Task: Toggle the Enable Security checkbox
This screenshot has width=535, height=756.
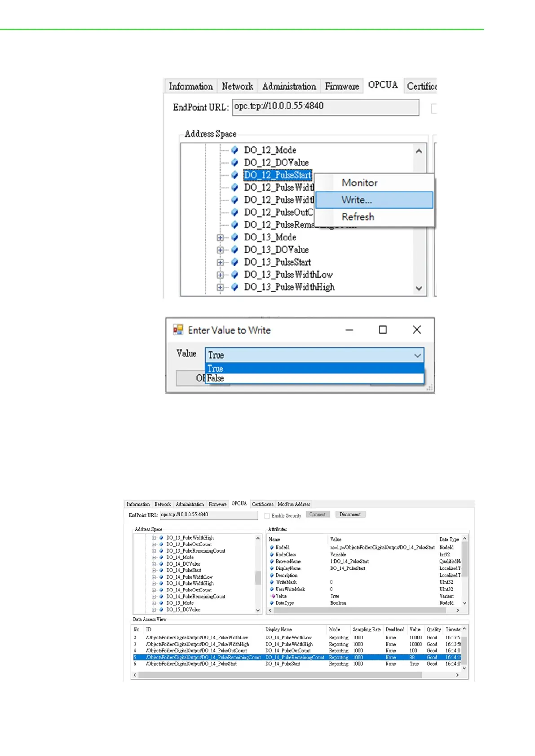Action: (267, 516)
